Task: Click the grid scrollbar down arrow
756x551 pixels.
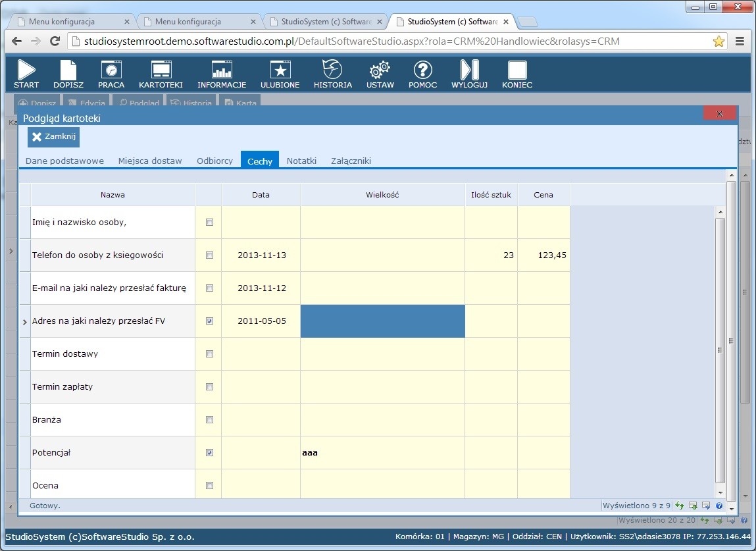Action: [x=720, y=492]
